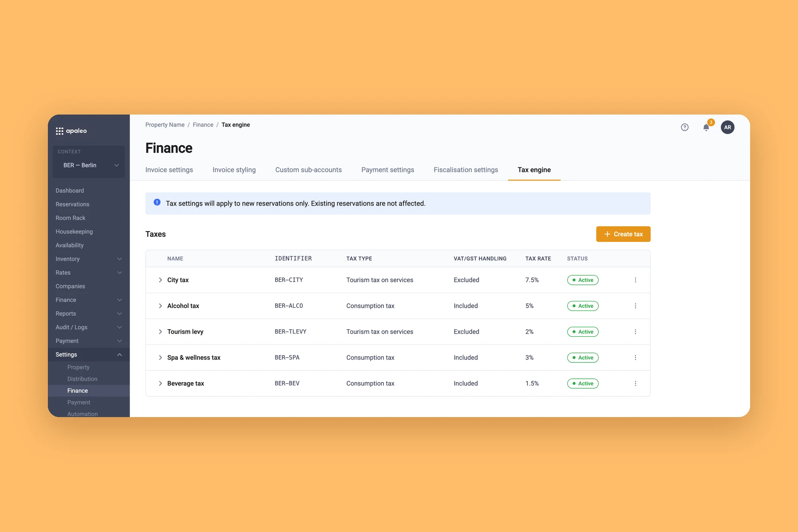This screenshot has height=532, width=798.
Task: Collapse the Settings sidebar section
Action: (x=89, y=355)
